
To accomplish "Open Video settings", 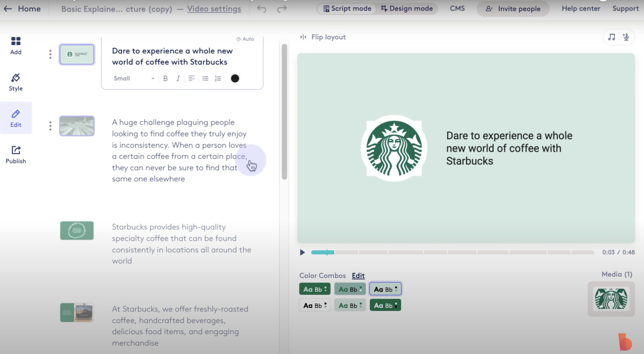I will (214, 9).
